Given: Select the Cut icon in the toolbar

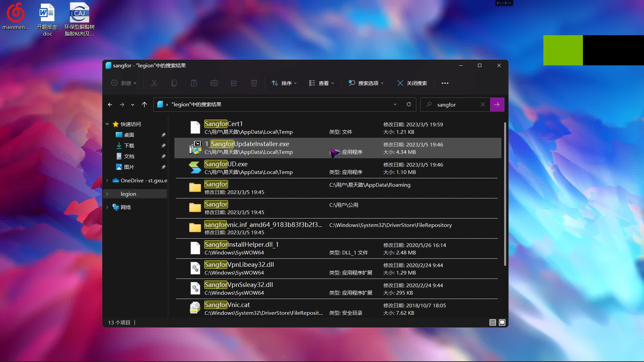Looking at the screenshot, I should (154, 83).
